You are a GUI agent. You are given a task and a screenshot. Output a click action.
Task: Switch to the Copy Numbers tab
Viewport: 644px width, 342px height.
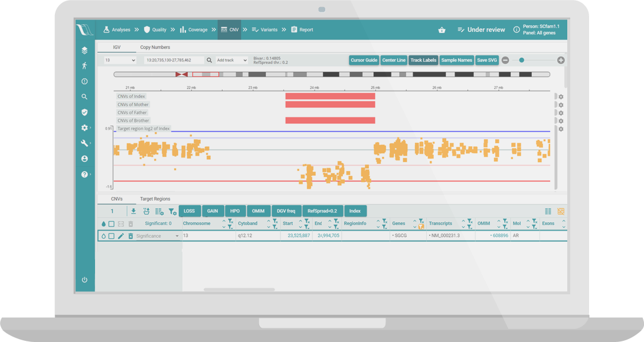[x=155, y=47]
